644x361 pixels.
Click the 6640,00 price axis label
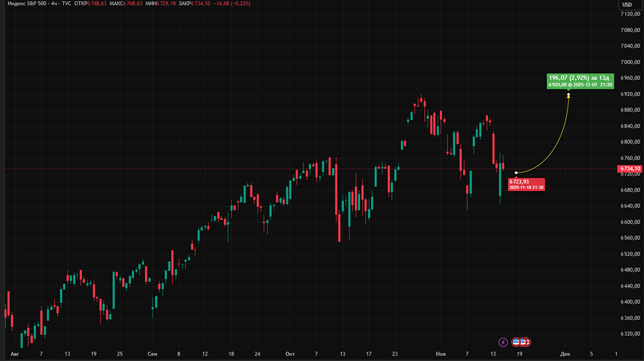pos(630,206)
